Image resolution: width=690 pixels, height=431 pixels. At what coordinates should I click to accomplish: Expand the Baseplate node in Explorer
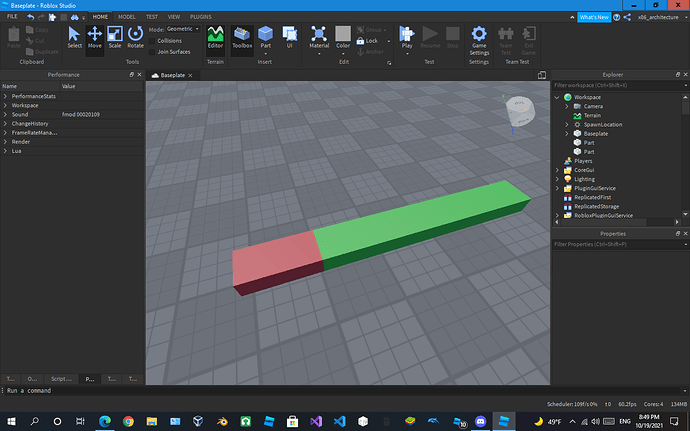click(x=567, y=134)
